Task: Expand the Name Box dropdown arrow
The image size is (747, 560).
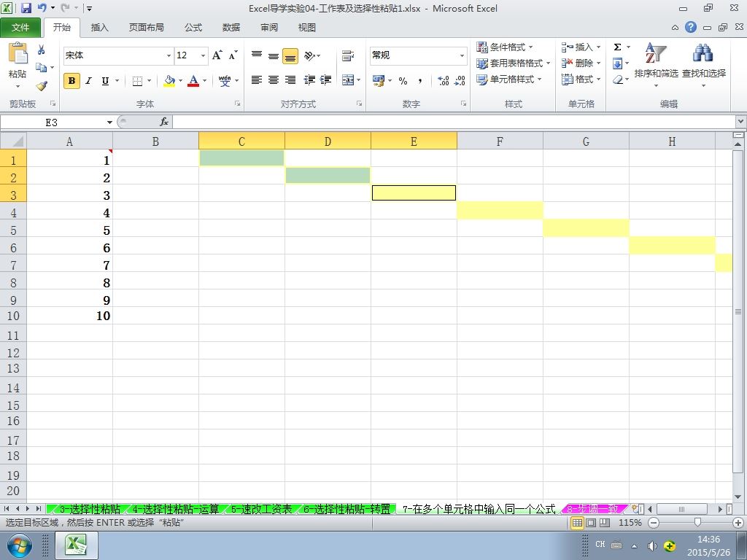Action: pos(109,122)
